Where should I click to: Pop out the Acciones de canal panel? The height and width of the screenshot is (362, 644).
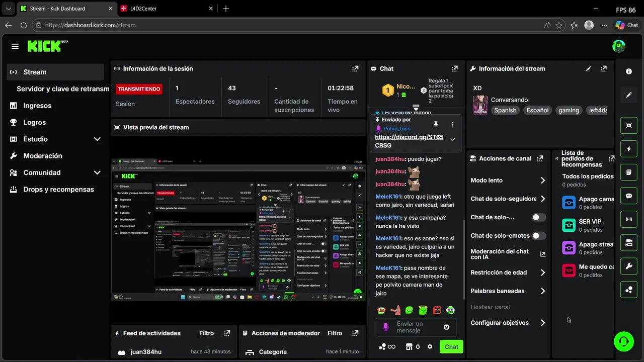[x=540, y=158]
